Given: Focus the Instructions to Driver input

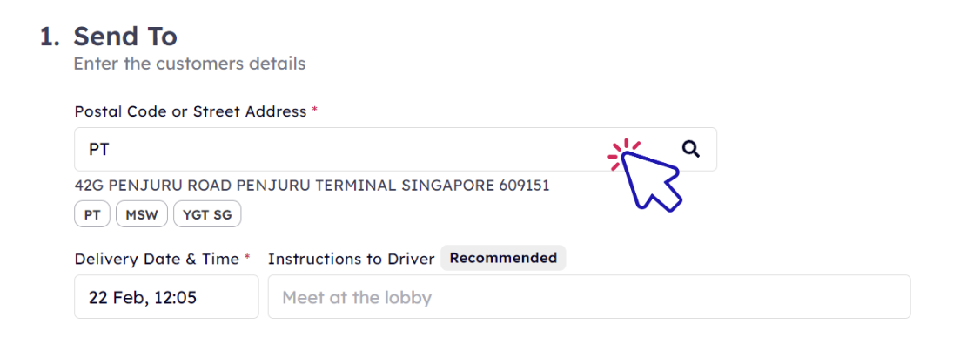Looking at the screenshot, I should [589, 297].
